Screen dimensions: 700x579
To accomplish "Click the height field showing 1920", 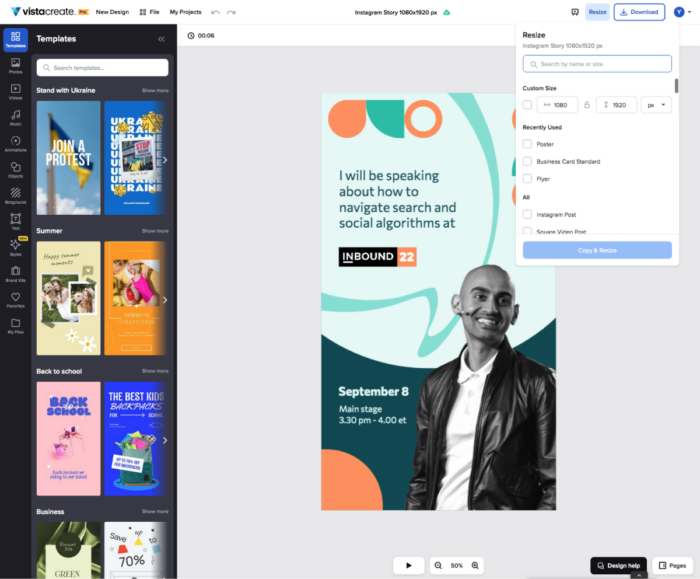I will (616, 105).
